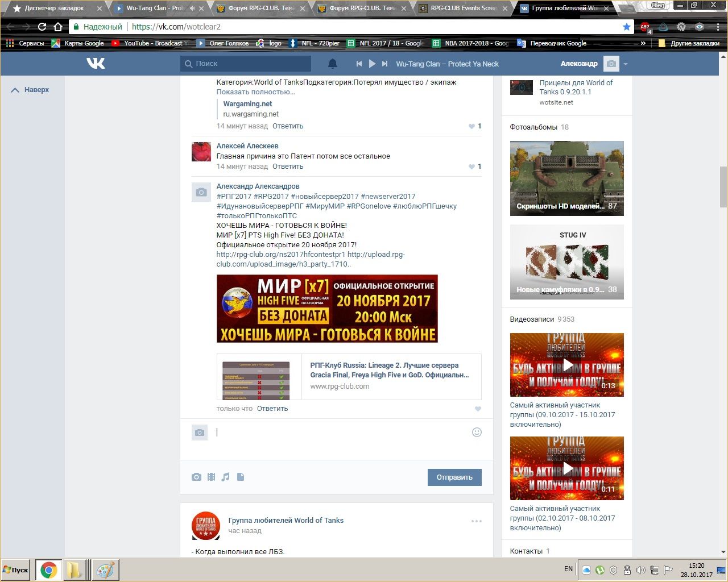The image size is (728, 582).
Task: Open the Новые камуфляжи album
Action: click(x=566, y=262)
